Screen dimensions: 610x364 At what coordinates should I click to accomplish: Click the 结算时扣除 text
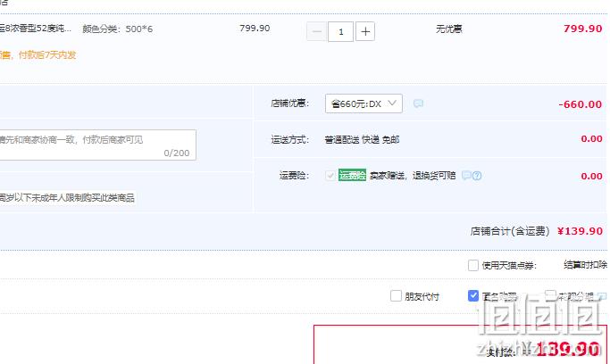click(586, 265)
